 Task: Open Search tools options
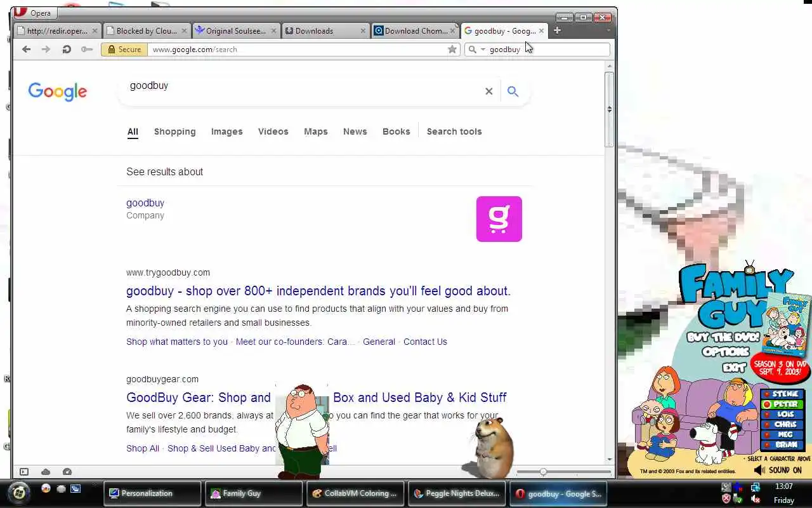coord(454,131)
